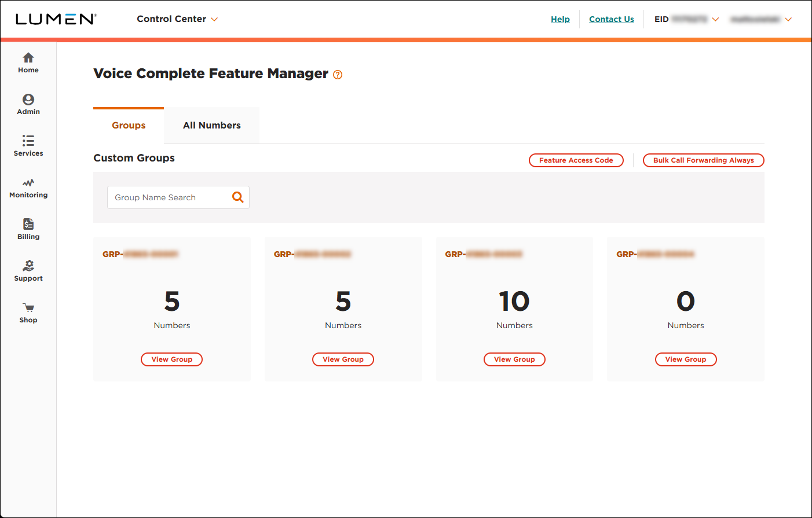Click the search magnifier in Group Name Search
This screenshot has width=812, height=518.
[x=237, y=197]
